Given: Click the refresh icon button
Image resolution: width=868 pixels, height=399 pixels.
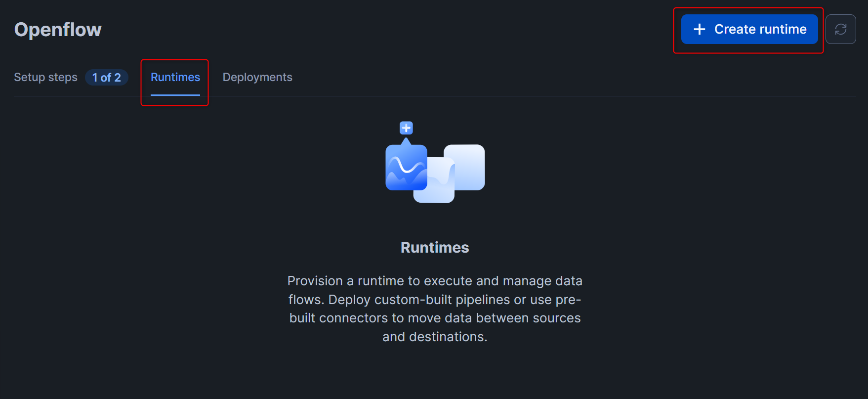Looking at the screenshot, I should click(840, 29).
